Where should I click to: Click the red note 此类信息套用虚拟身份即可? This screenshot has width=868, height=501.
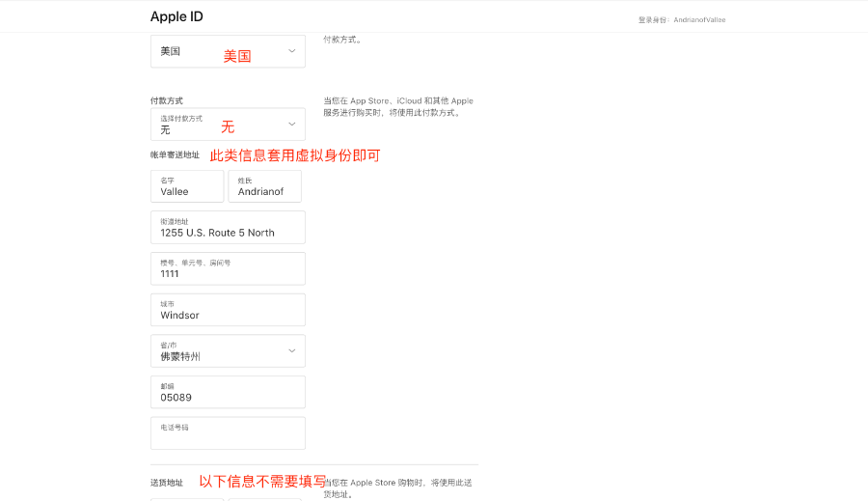[295, 154]
